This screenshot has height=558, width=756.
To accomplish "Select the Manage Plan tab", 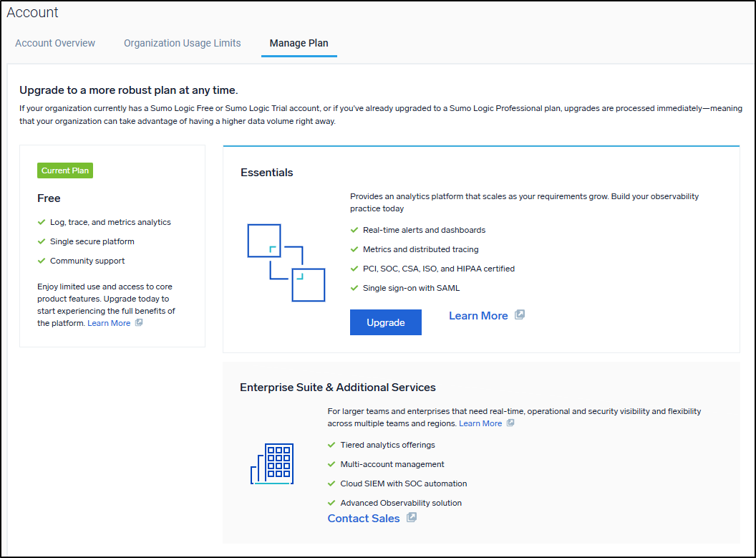I will click(299, 43).
